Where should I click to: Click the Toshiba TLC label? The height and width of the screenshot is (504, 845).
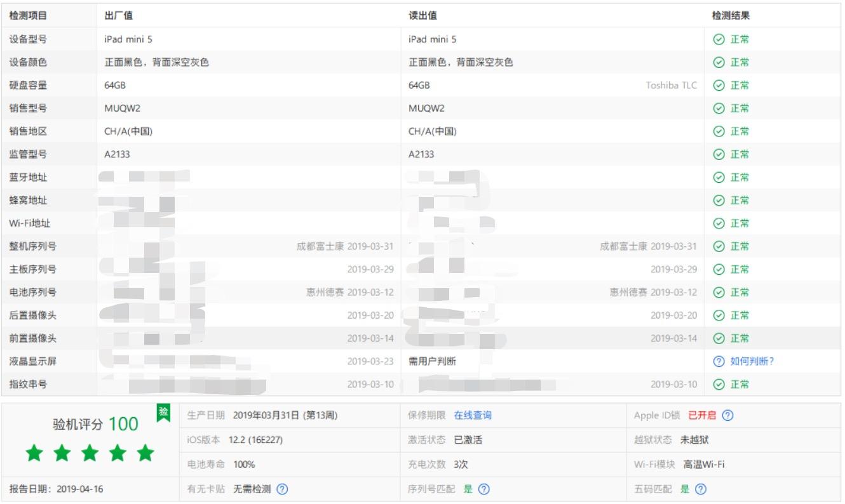[x=672, y=85]
